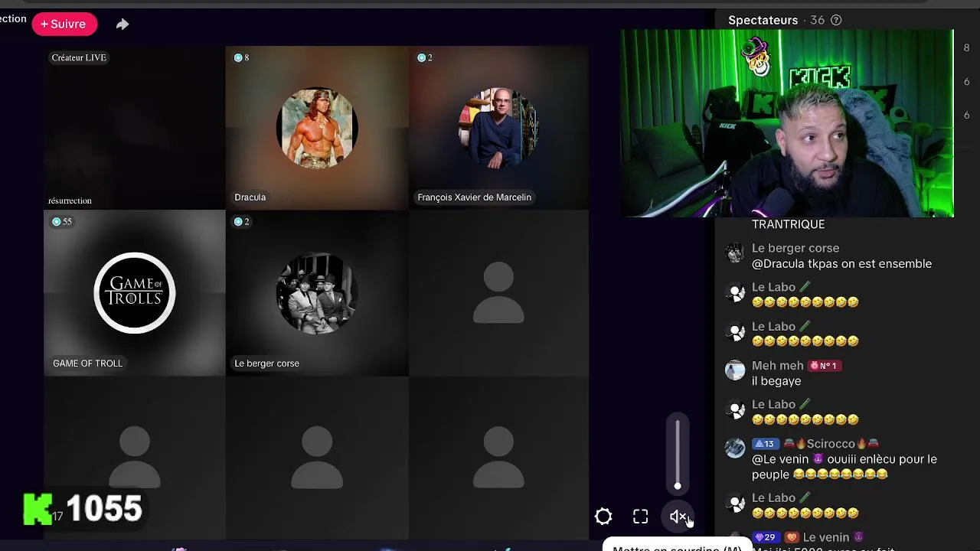
Task: Click the Créateur LIVE label
Action: pyautogui.click(x=79, y=57)
